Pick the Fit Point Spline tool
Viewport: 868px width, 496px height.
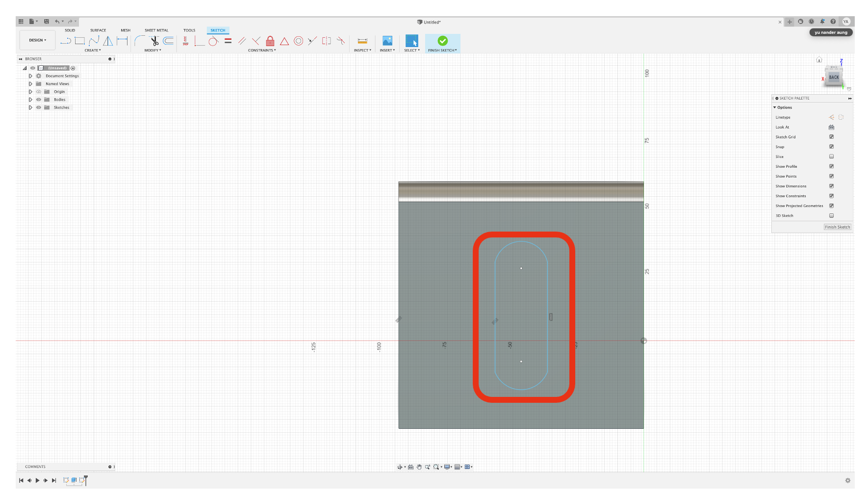(94, 41)
